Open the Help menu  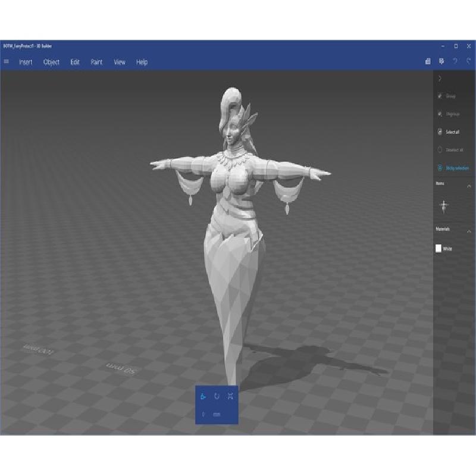142,62
